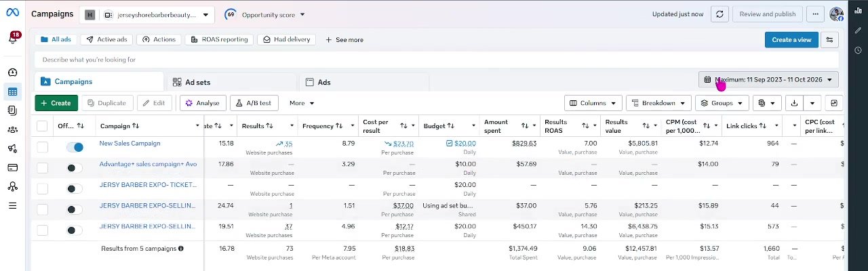Open the view filter settings sliders icon

tap(829, 39)
